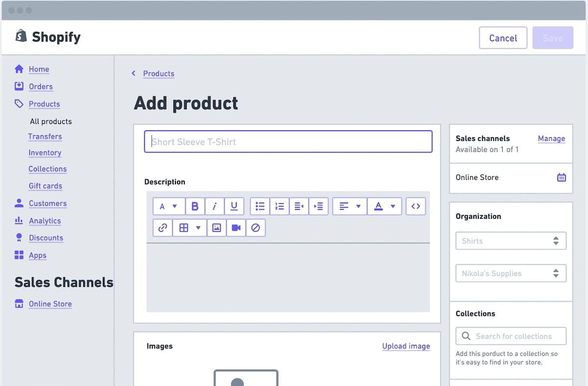The width and height of the screenshot is (588, 386).
Task: Click the search magnifier in Collections
Action: [465, 336]
